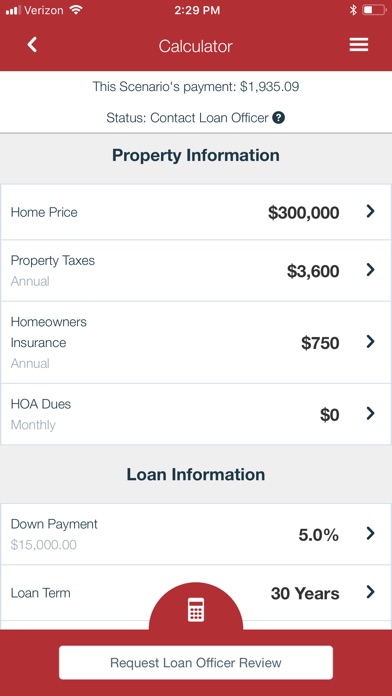
Task: Tap the 30 Years loan term value
Action: 305,593
